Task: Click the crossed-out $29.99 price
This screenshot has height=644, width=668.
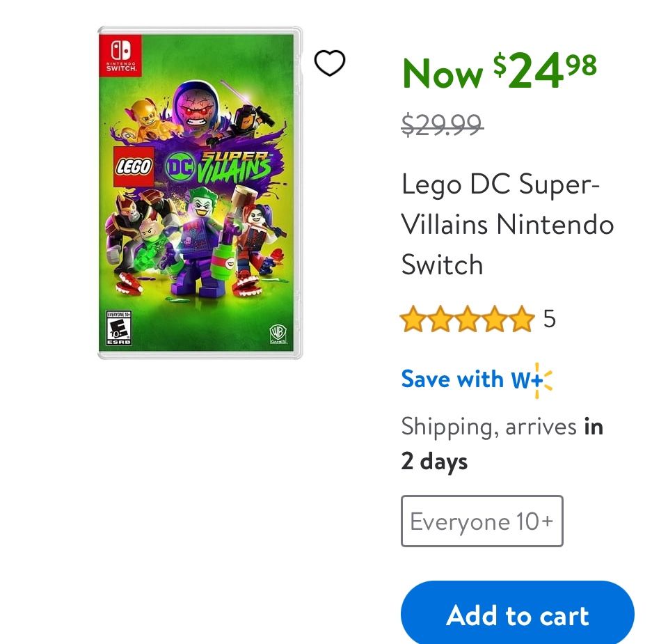Action: tap(442, 125)
